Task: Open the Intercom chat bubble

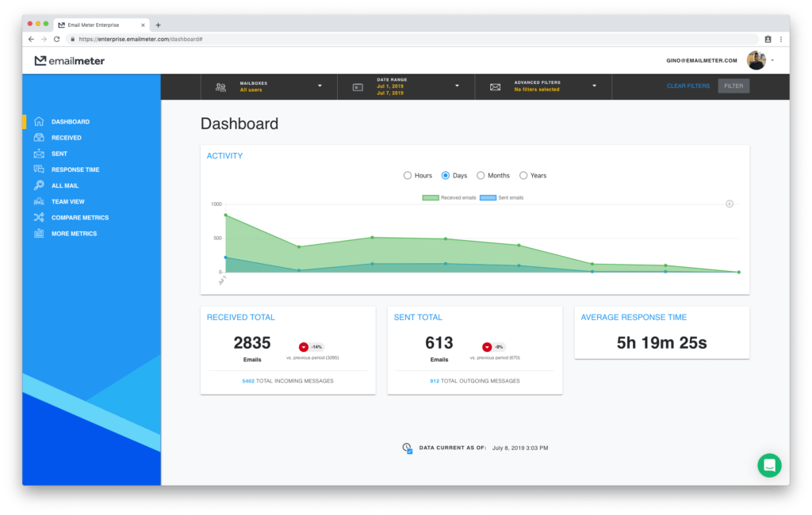Action: [x=768, y=465]
